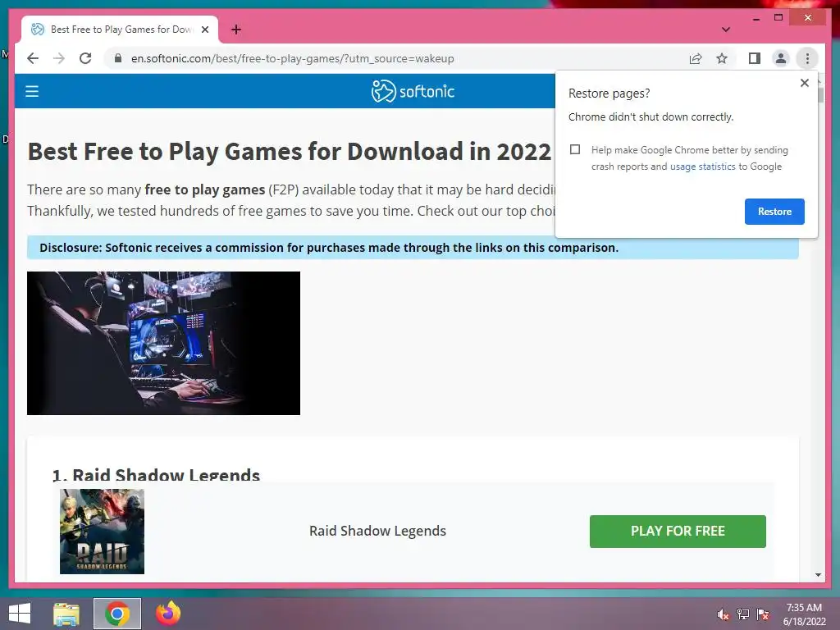Screen dimensions: 840x630
Task: Click the muted volume tray icon
Action: [724, 614]
